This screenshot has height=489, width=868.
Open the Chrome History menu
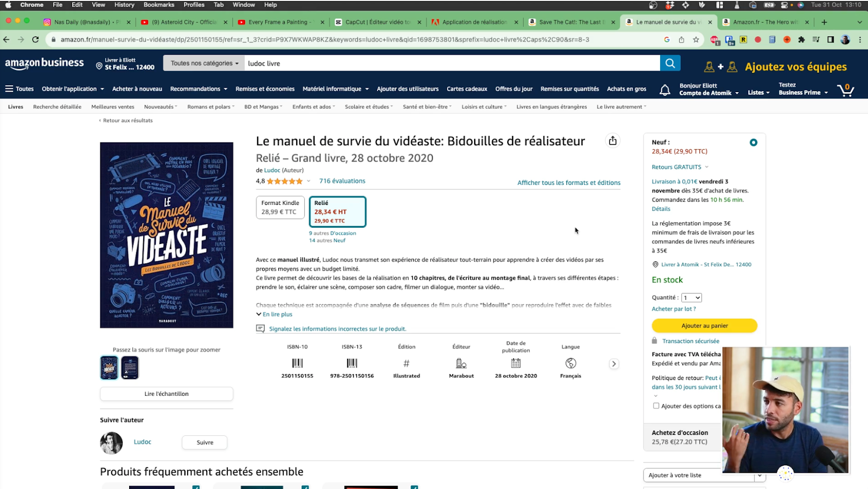124,5
